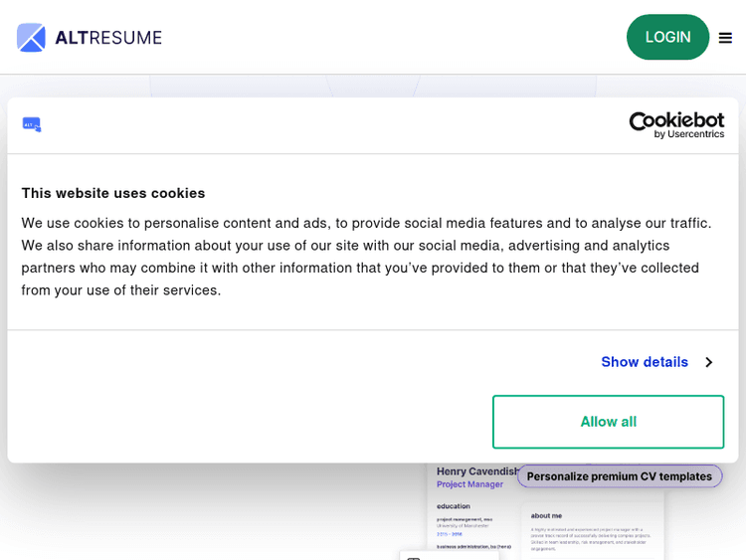Click the education section heading on resume
The width and height of the screenshot is (746, 560).
pos(453,506)
